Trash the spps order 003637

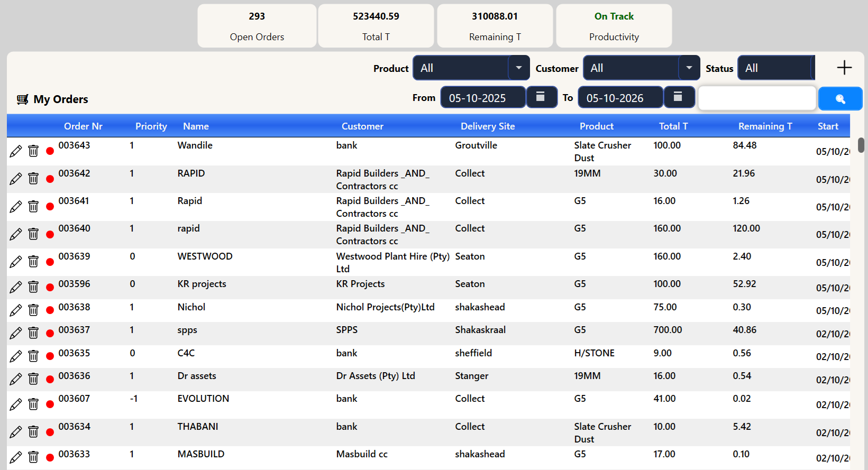[33, 333]
